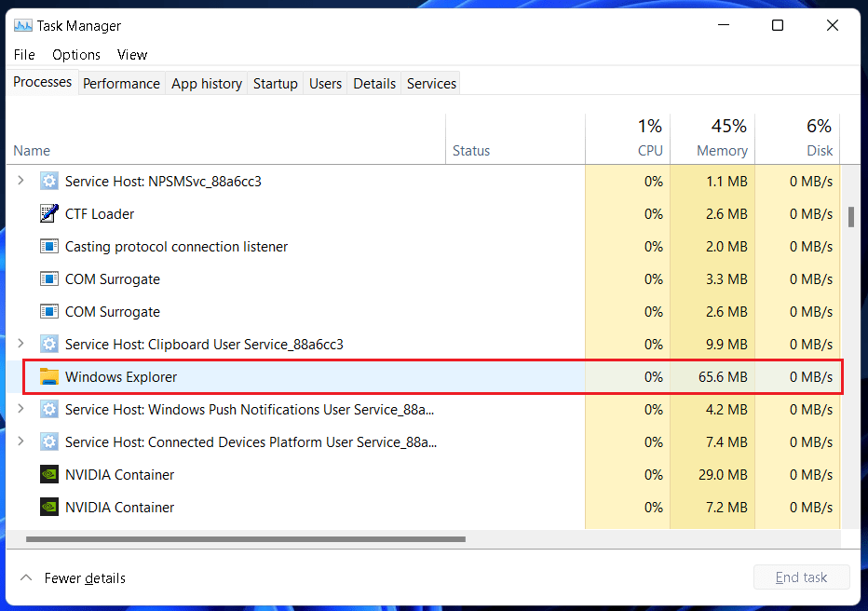868x611 pixels.
Task: Click icon of COM Surrogate below the 3.3 MB one
Action: coord(49,312)
